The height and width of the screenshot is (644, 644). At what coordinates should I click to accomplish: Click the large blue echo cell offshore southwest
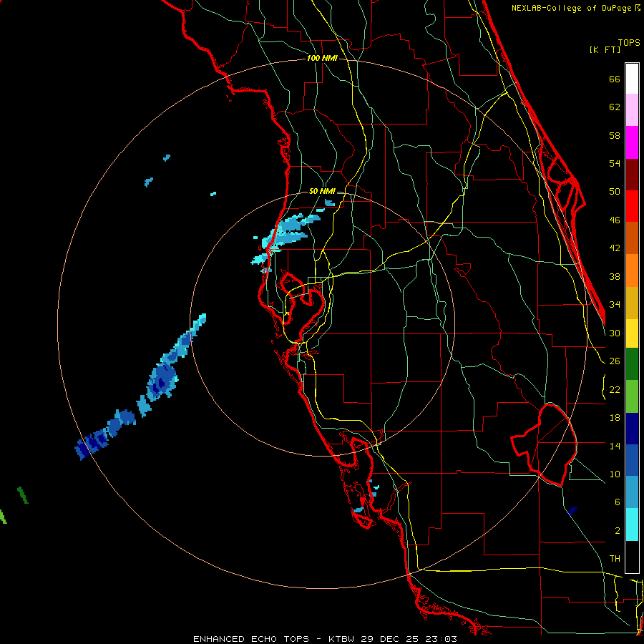pyautogui.click(x=162, y=382)
